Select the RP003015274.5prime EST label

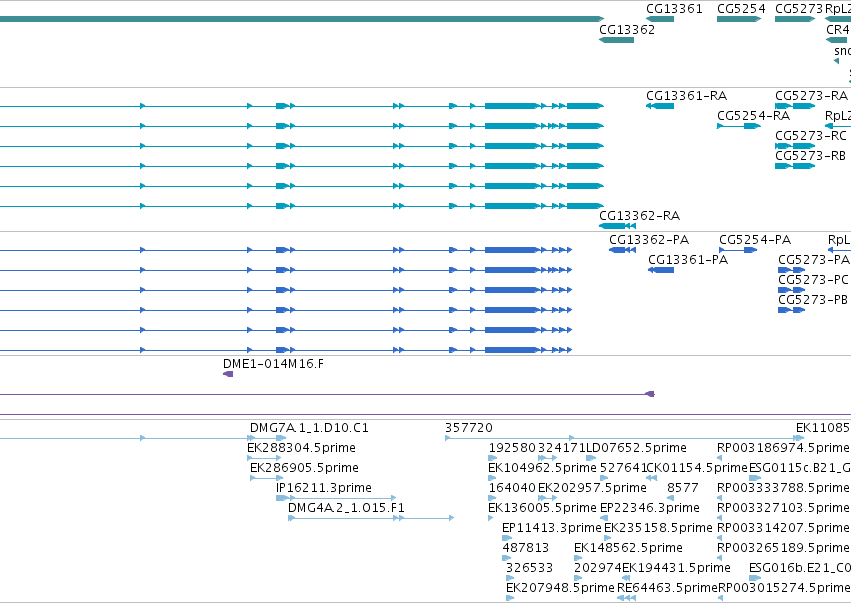coord(784,588)
